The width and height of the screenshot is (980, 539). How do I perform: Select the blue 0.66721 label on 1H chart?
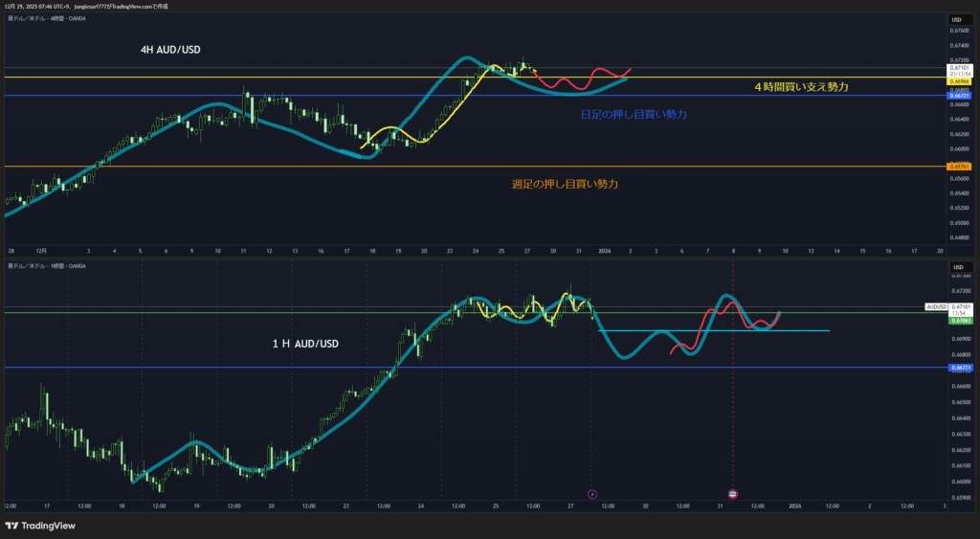pos(959,367)
